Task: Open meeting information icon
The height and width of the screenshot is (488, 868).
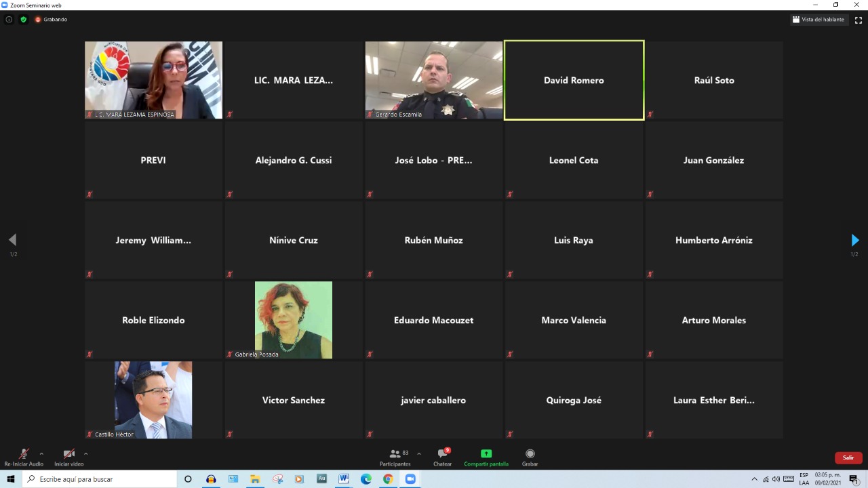Action: pyautogui.click(x=9, y=20)
